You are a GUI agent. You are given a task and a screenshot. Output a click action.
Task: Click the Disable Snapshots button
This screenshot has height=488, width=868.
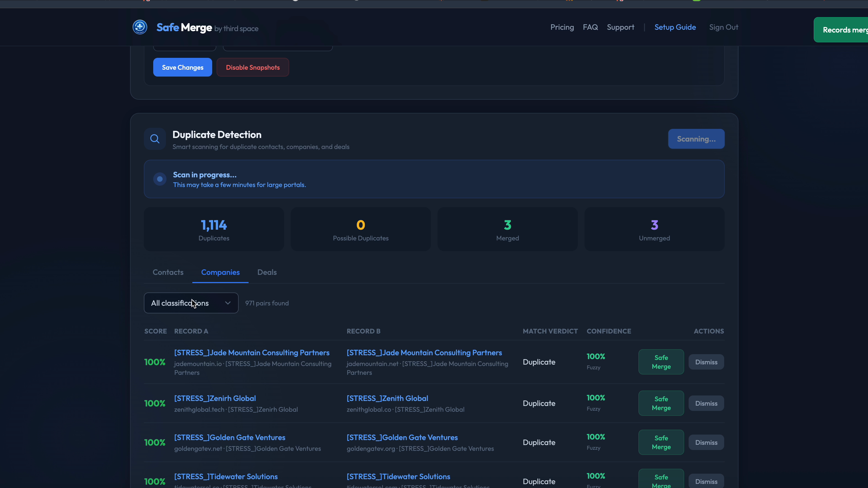click(x=252, y=67)
